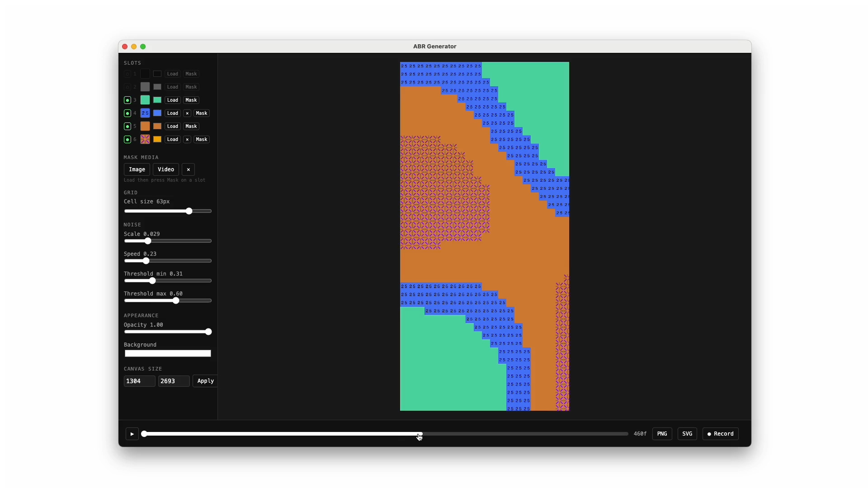Clear slot 6 loaded image with ×
This screenshot has width=868, height=488.
(187, 140)
